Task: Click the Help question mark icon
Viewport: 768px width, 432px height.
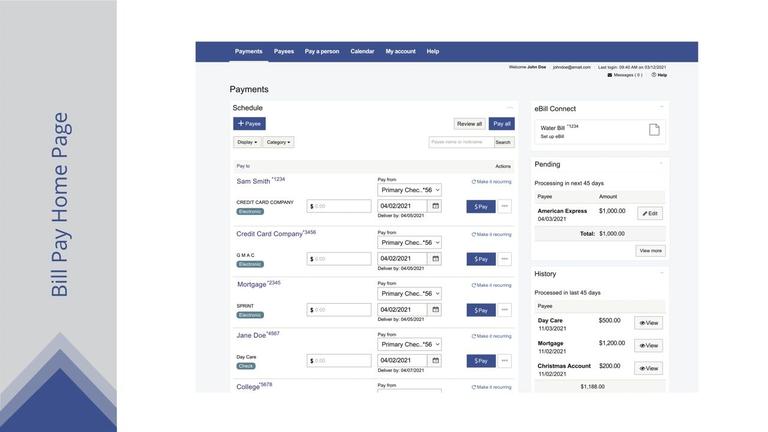Action: pyautogui.click(x=654, y=75)
